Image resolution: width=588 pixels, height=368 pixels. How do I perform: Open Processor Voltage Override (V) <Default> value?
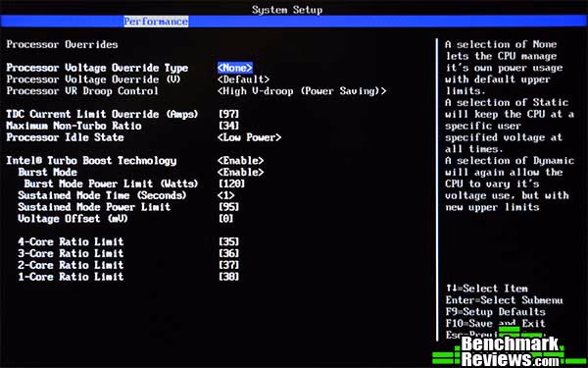coord(243,79)
